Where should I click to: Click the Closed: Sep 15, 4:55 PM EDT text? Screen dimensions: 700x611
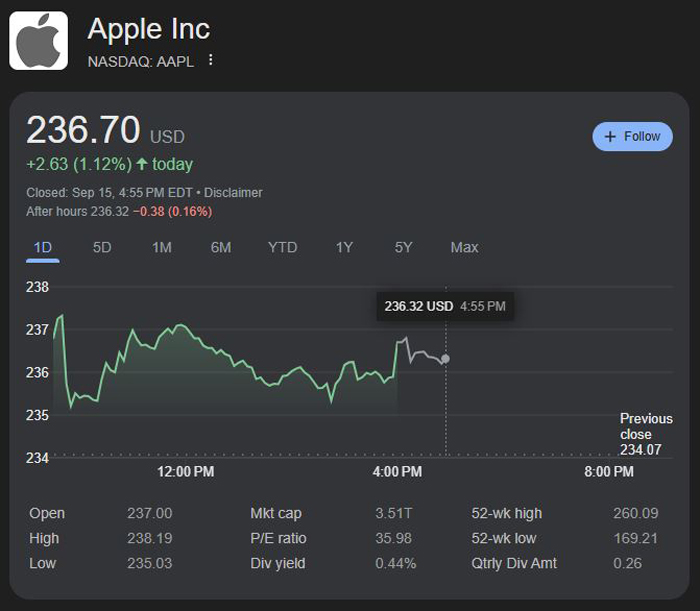(x=109, y=193)
